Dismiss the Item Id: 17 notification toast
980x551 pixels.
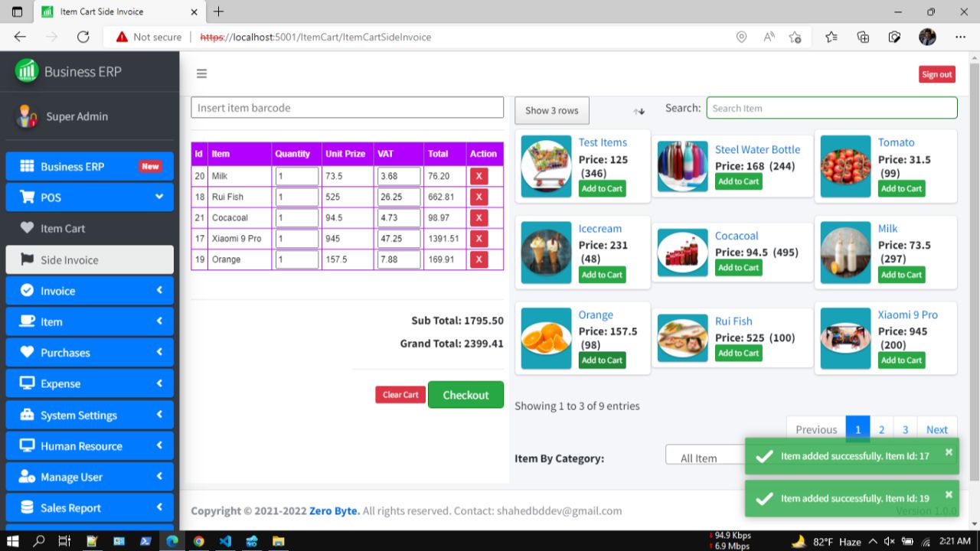coord(948,451)
